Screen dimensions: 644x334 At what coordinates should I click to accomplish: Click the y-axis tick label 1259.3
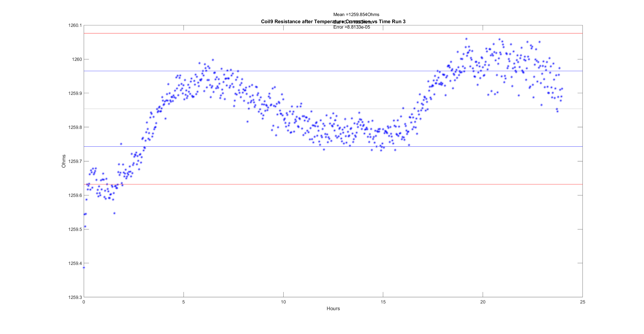75,297
